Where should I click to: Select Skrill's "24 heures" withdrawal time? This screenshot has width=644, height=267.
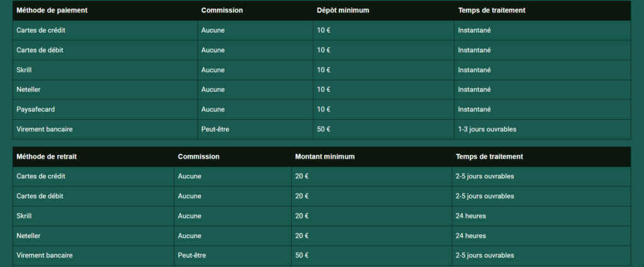[x=470, y=216]
